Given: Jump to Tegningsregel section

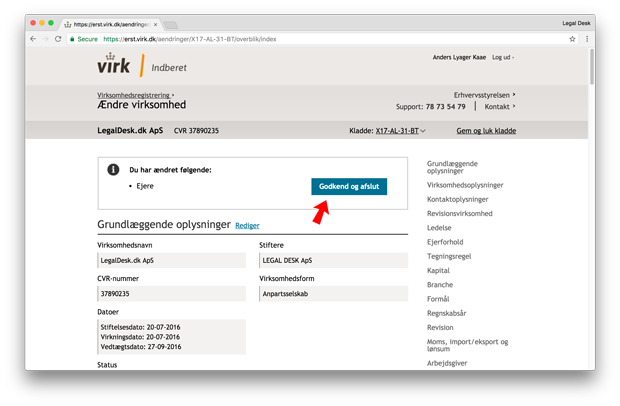Looking at the screenshot, I should click(x=449, y=256).
